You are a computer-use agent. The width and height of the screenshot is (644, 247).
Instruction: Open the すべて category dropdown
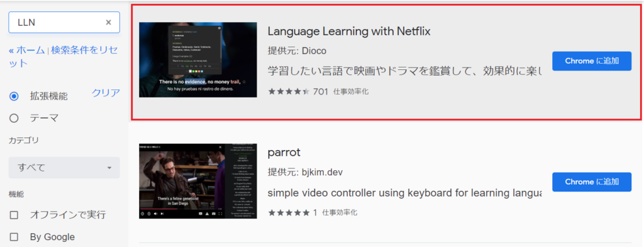[64, 168]
